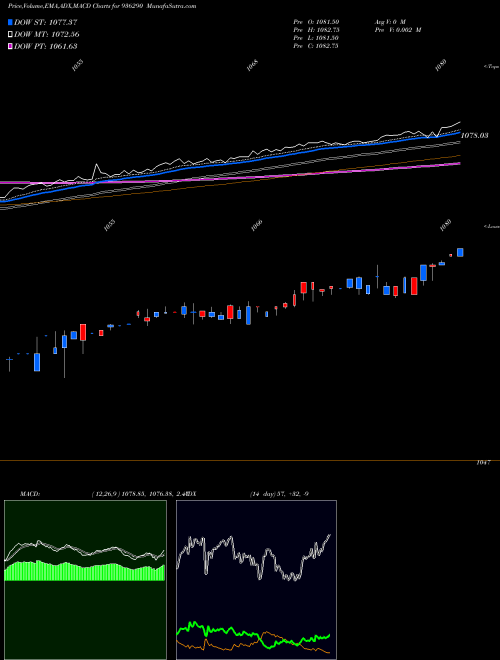Click the ADX '(14 day) 57, +32, -9' text

(279, 493)
